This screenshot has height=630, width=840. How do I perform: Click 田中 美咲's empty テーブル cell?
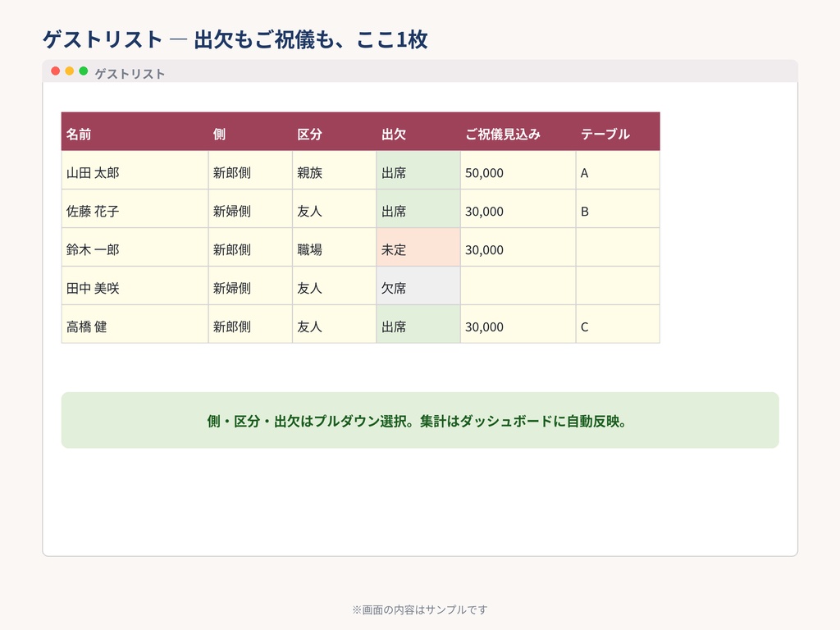618,286
